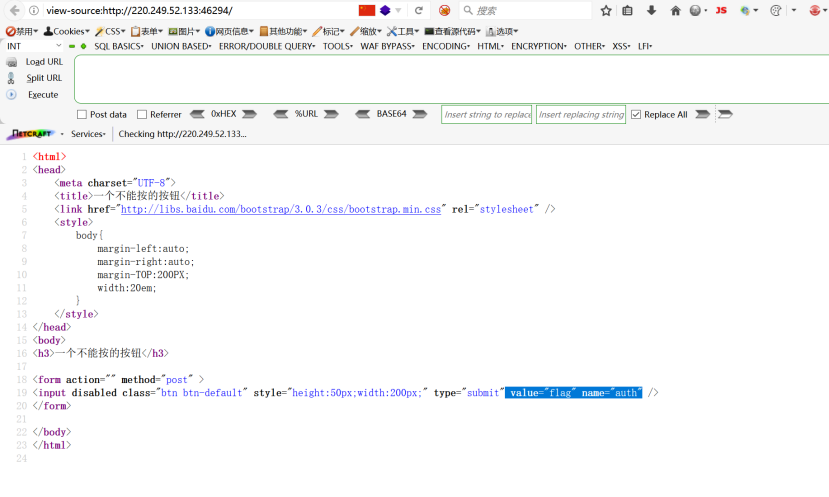Open downloads arrow icon

[651, 11]
